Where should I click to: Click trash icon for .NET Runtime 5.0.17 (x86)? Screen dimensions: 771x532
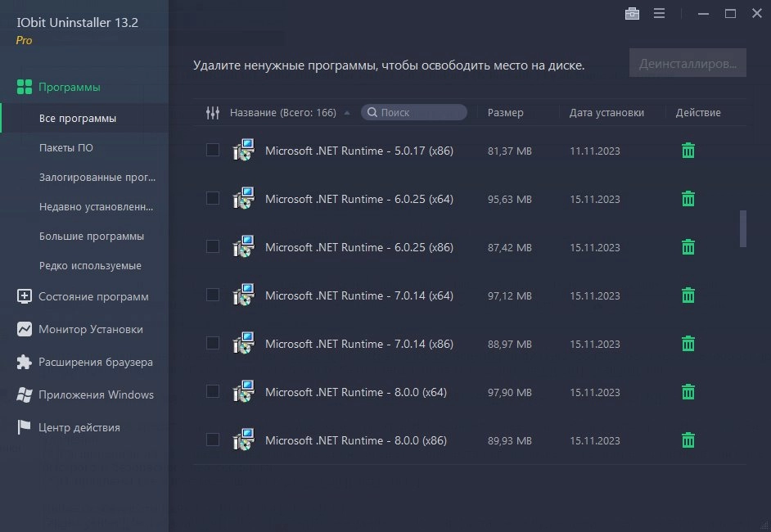pos(688,151)
